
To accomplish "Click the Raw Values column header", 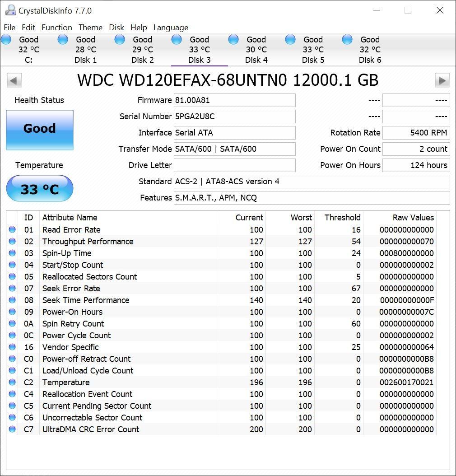I will tap(400, 217).
